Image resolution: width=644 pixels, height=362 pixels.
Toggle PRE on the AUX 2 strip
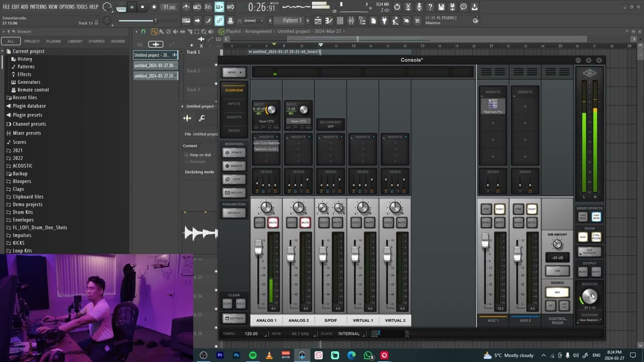click(x=519, y=209)
